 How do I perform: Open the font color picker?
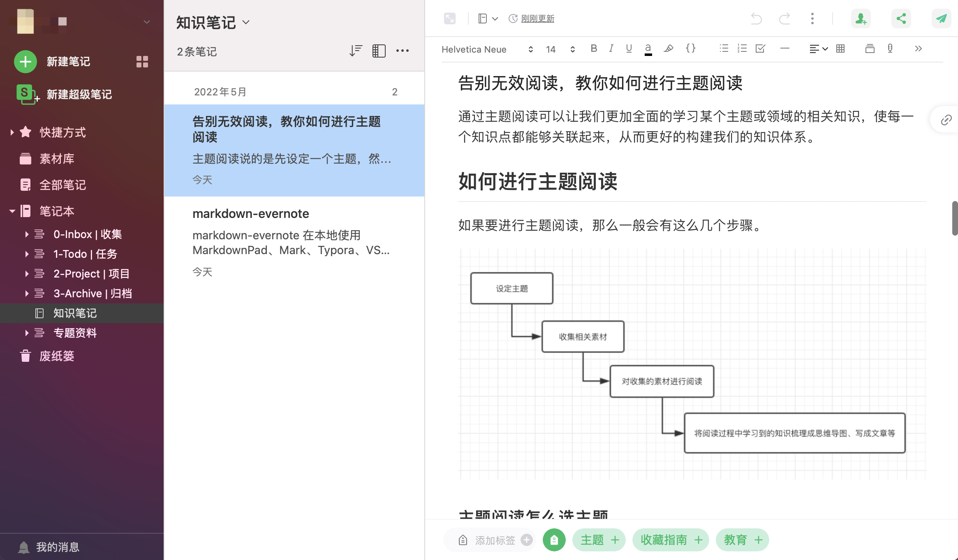(648, 49)
